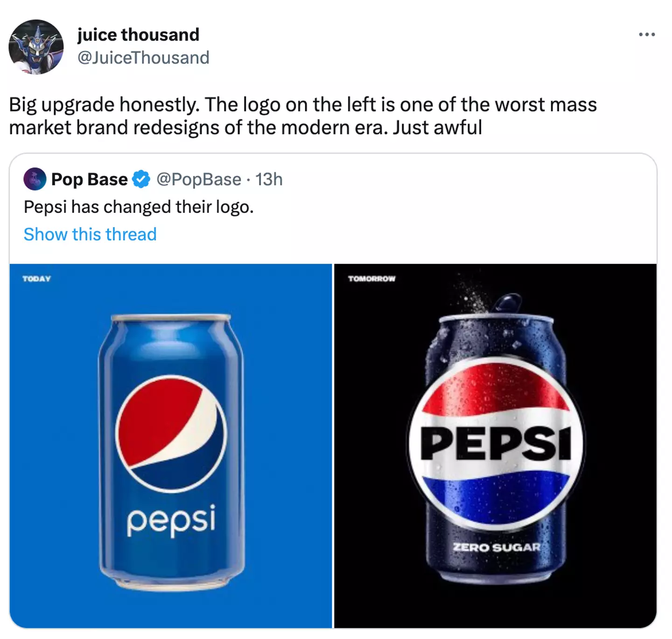Click the ZERO SUGAR text on black can

[x=497, y=547]
